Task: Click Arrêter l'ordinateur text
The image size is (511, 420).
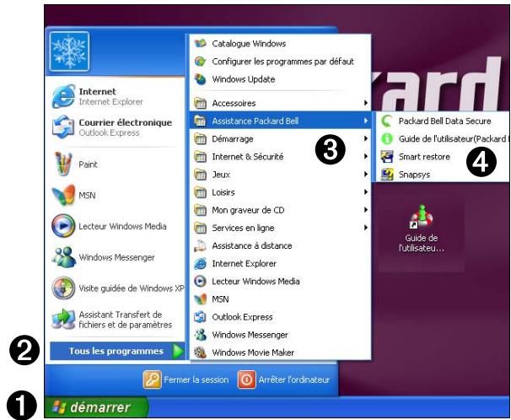Action: tap(294, 380)
